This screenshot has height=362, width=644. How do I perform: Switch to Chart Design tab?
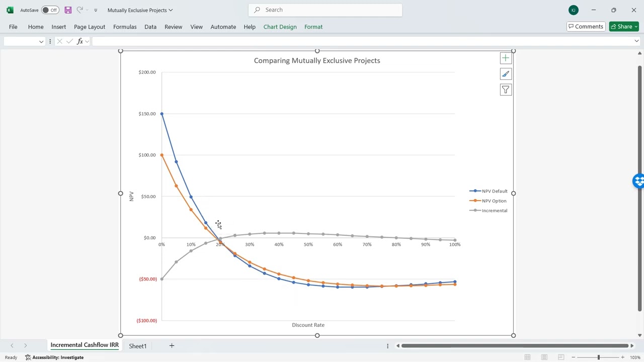point(280,27)
